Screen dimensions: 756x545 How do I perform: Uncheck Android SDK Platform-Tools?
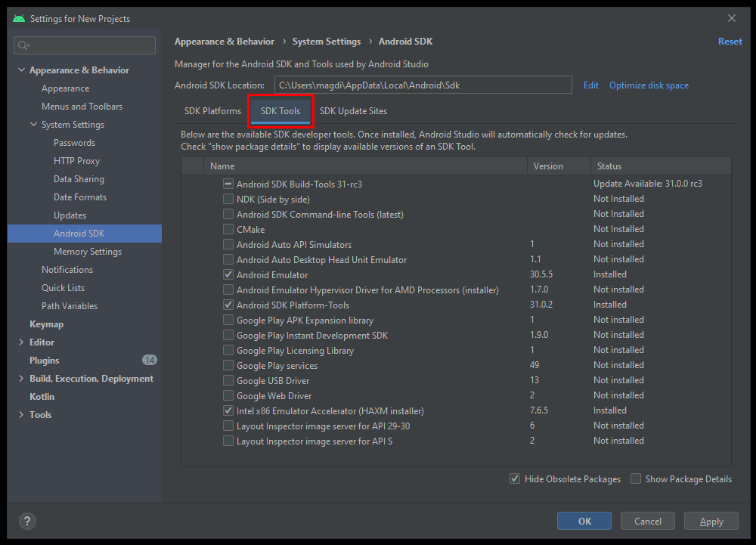(228, 305)
